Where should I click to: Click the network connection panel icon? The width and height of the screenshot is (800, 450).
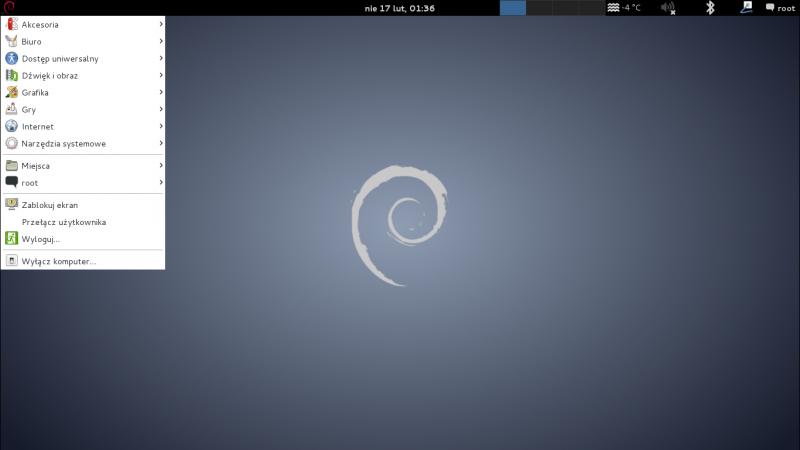coord(745,7)
